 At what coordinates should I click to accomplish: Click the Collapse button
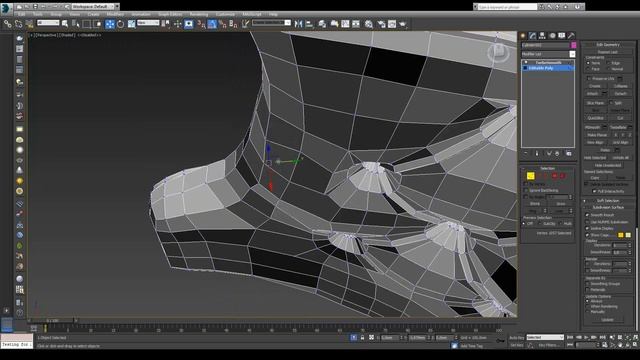pyautogui.click(x=620, y=86)
